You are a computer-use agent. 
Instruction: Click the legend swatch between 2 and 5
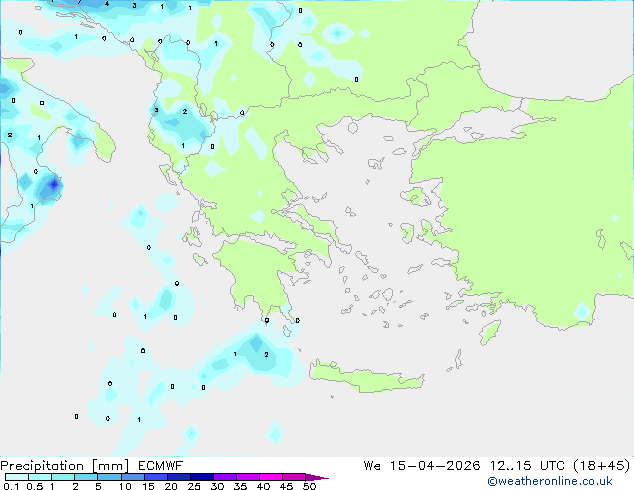86,477
